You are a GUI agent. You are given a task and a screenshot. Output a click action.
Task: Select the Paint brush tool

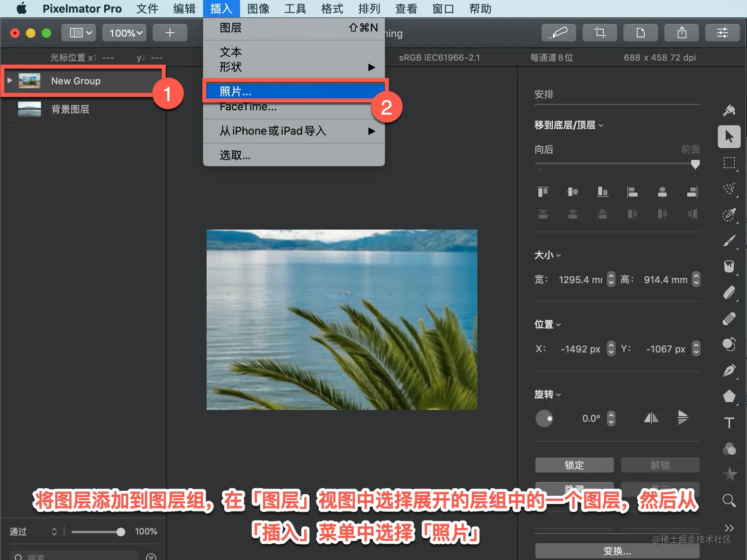729,241
